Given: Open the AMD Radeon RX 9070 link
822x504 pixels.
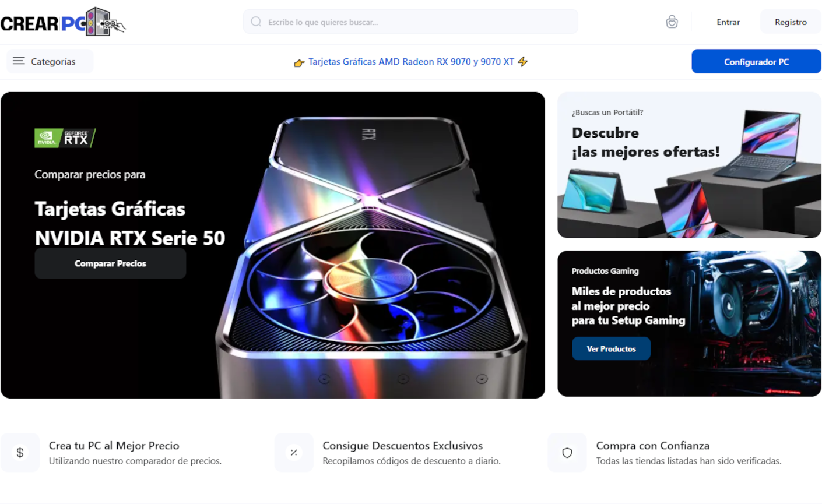Looking at the screenshot, I should pos(411,62).
